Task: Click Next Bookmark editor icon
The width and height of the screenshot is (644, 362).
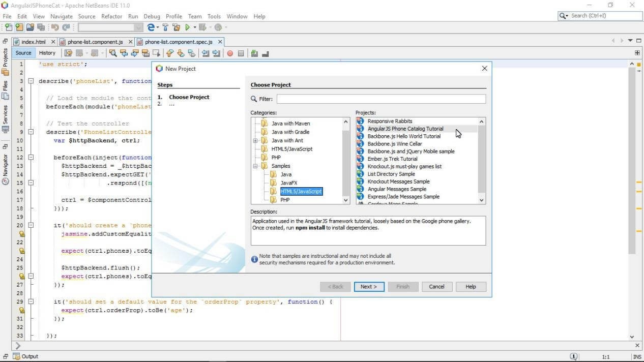Action: pos(181,53)
